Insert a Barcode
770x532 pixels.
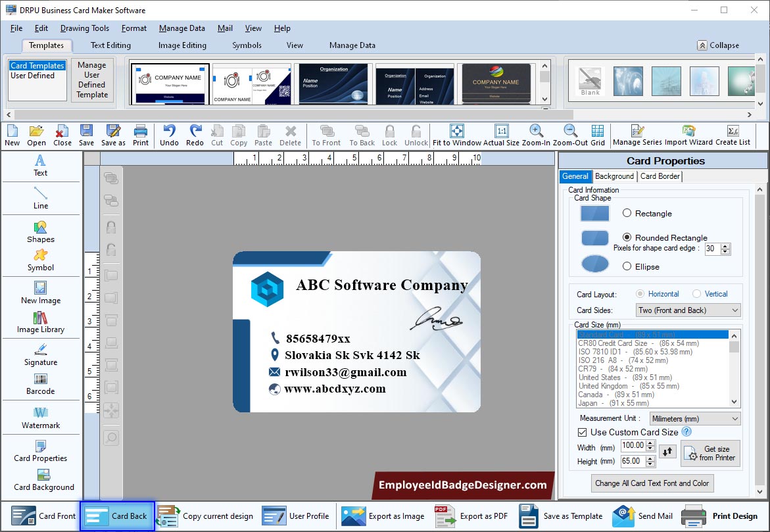[40, 384]
